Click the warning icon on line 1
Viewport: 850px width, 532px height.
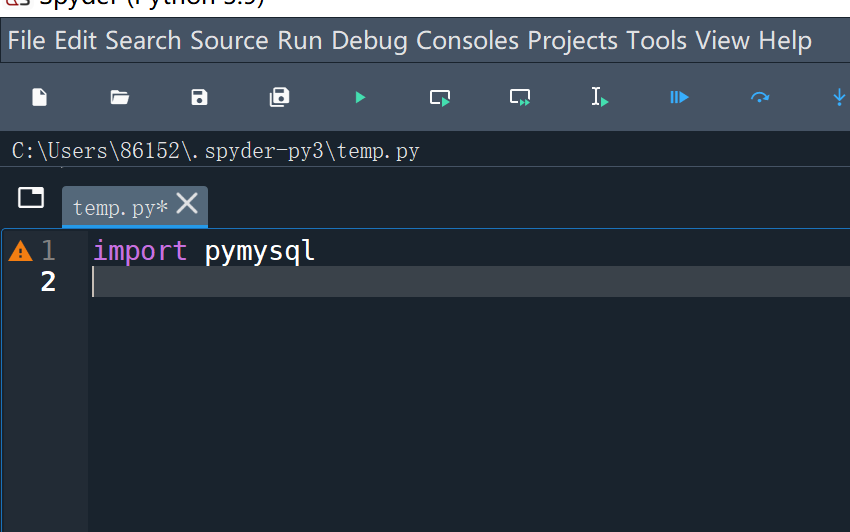(x=21, y=251)
